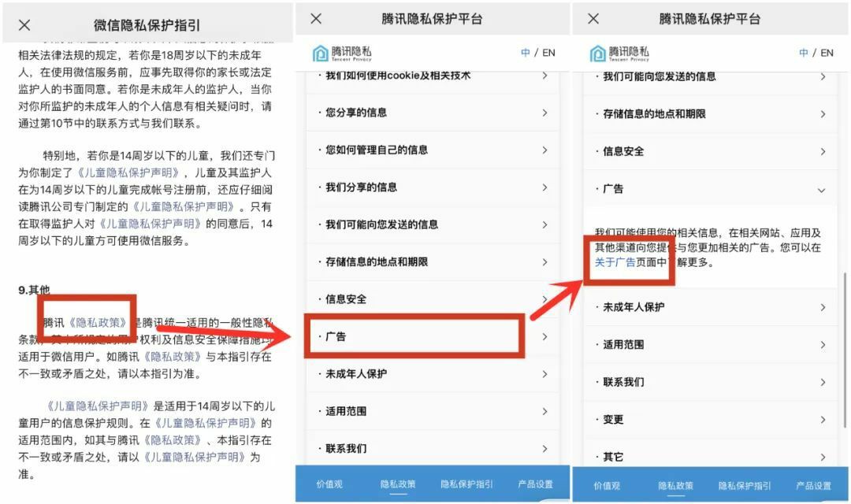Image resolution: width=851 pixels, height=504 pixels.
Task: Click the 腾讯隐私 logo in middle panel
Action: (342, 53)
